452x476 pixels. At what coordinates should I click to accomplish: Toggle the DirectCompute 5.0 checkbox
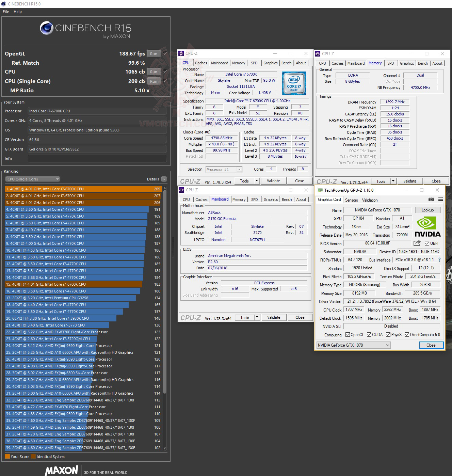pyautogui.click(x=407, y=335)
